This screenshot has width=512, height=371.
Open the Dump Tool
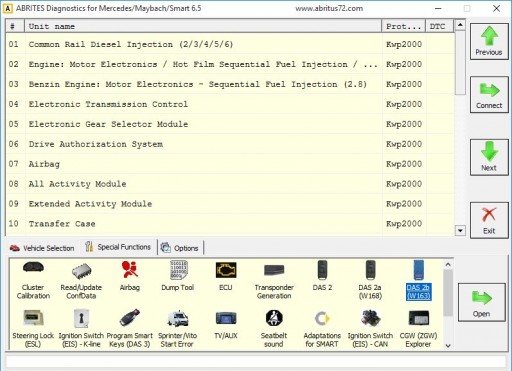pyautogui.click(x=178, y=277)
